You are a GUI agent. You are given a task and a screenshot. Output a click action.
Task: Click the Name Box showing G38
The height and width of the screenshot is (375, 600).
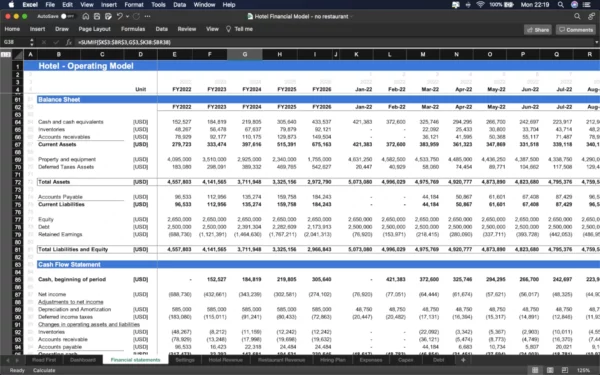pyautogui.click(x=14, y=42)
